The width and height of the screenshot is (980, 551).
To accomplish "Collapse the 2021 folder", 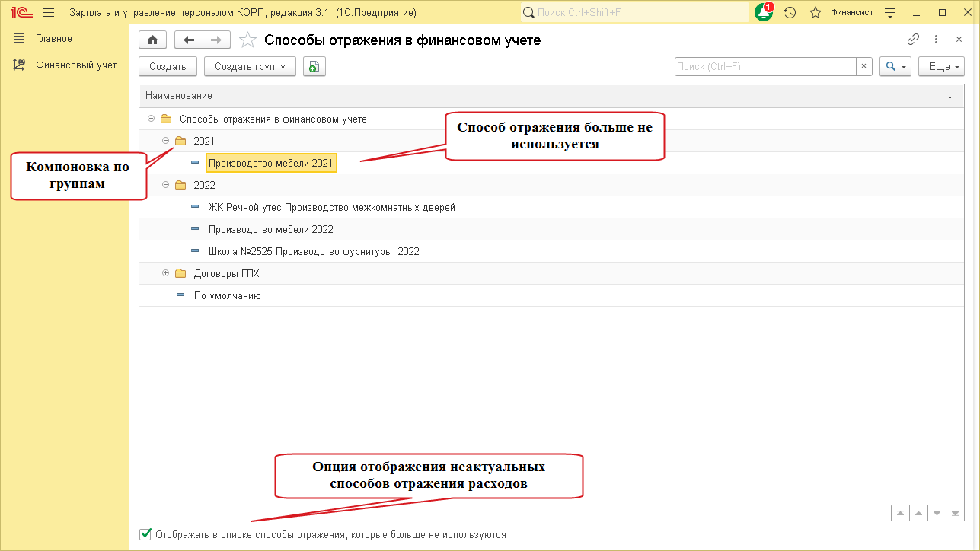I will (166, 141).
